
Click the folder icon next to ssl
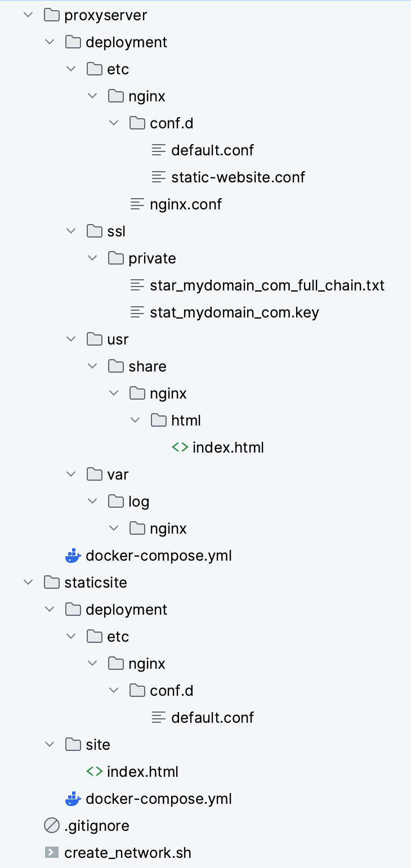(95, 231)
